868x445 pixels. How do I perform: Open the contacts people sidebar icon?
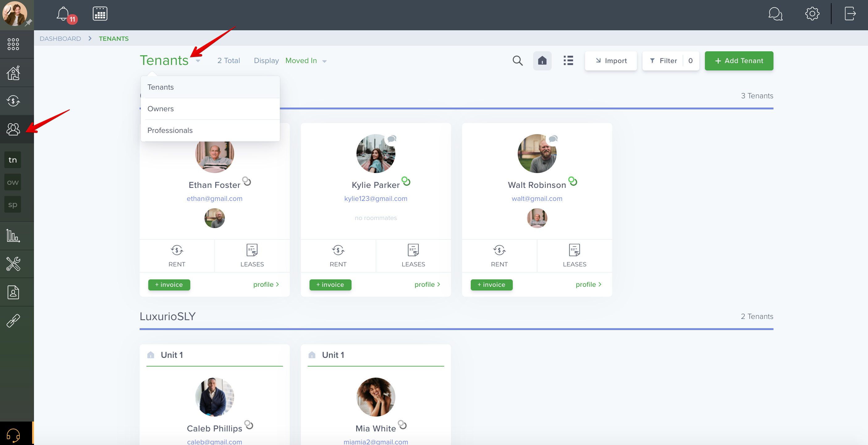click(13, 129)
